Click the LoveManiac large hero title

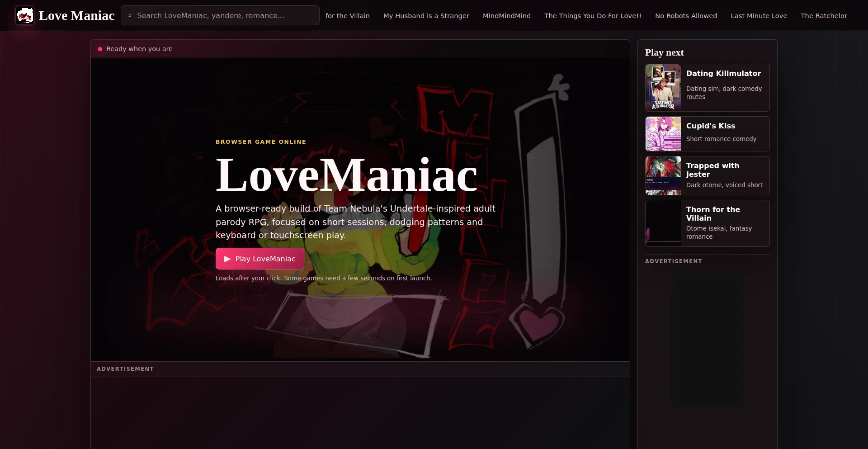[347, 175]
